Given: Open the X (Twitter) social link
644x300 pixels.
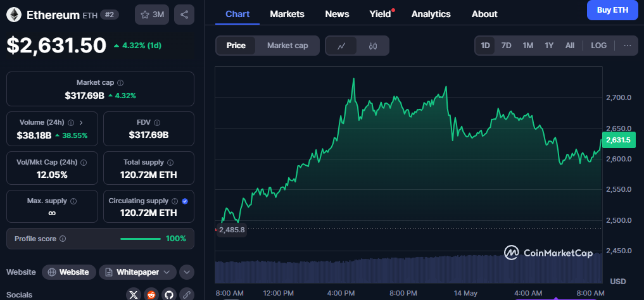Looking at the screenshot, I should click(134, 294).
